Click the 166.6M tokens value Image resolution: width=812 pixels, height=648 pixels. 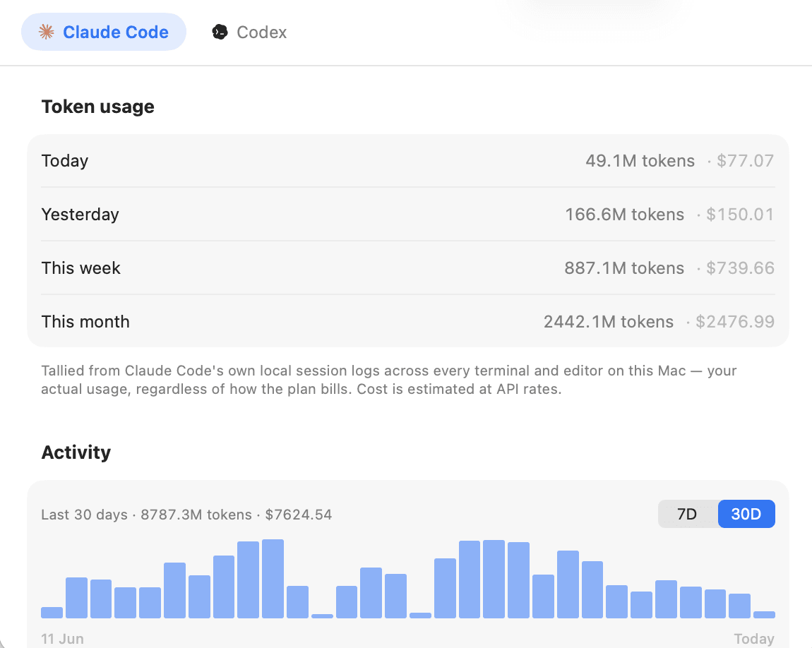point(625,215)
